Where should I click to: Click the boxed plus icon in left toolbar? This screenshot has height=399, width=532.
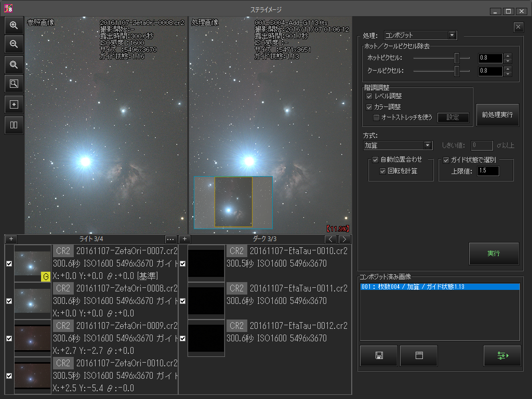(x=14, y=104)
